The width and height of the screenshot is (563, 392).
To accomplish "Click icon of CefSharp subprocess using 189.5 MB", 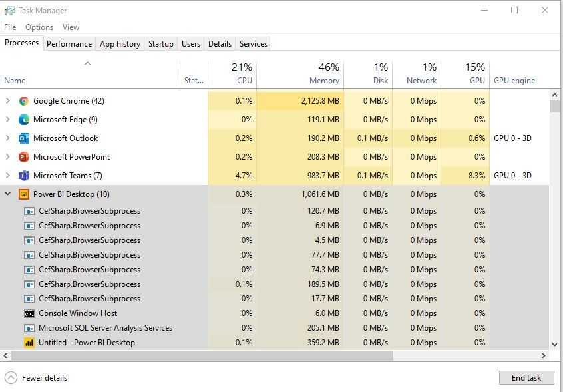I will (x=29, y=285).
